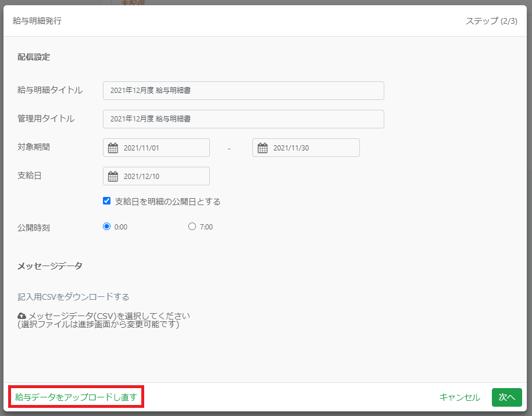Click calendar icon in period end date field
Screen dimensions: 532x416
pyautogui.click(x=263, y=148)
